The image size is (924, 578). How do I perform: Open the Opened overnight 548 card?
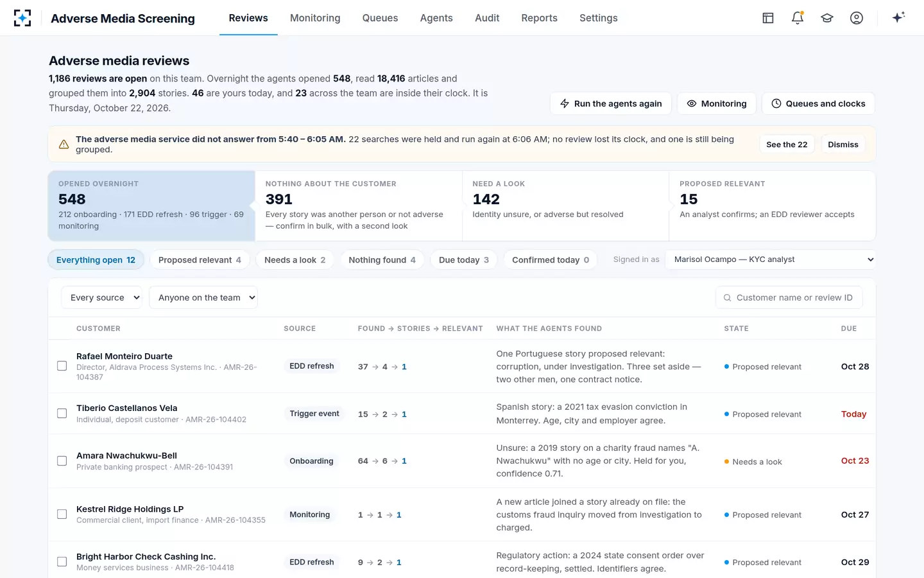pyautogui.click(x=151, y=206)
